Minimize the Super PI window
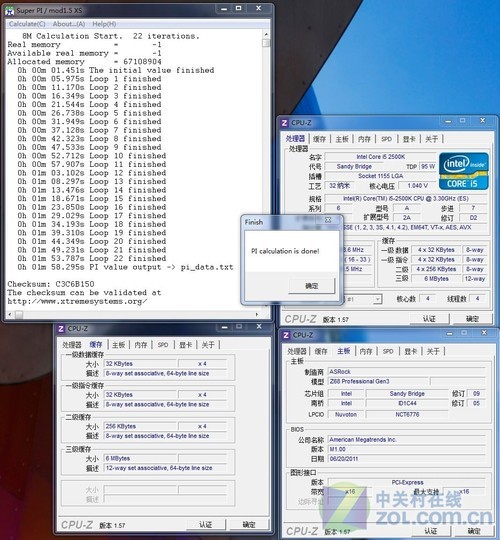The width and height of the screenshot is (500, 540). pos(224,8)
